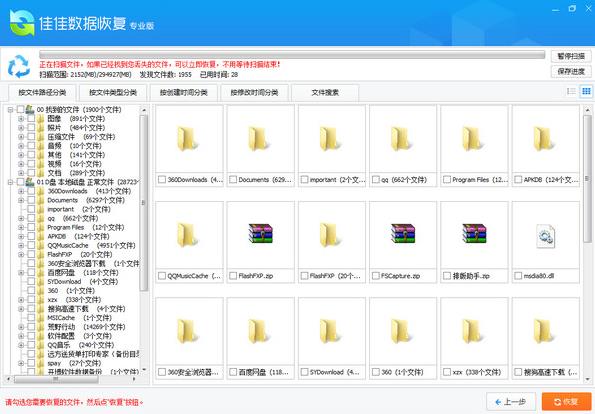Expand the 照片 tree node
This screenshot has height=414, width=595.
(21, 128)
